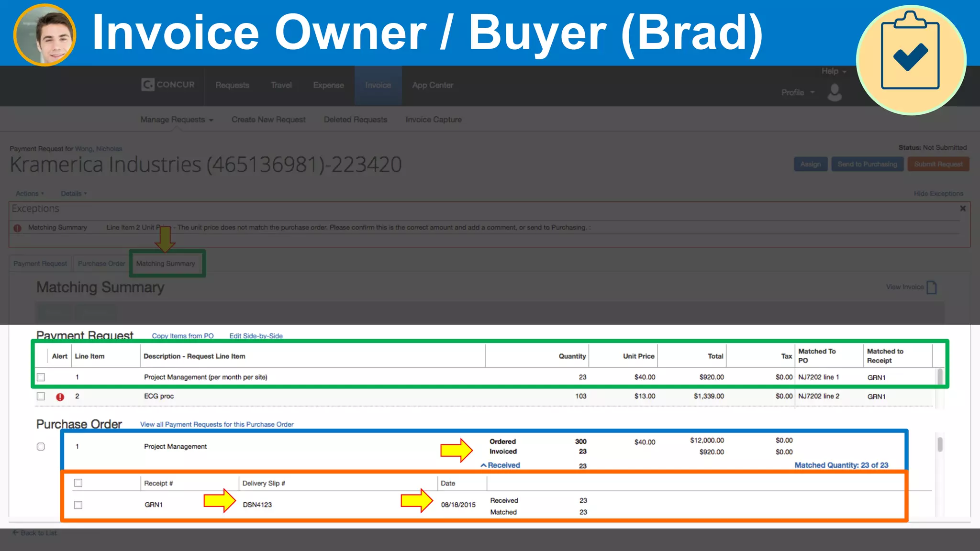
Task: Click the Submit Request button
Action: tap(938, 164)
